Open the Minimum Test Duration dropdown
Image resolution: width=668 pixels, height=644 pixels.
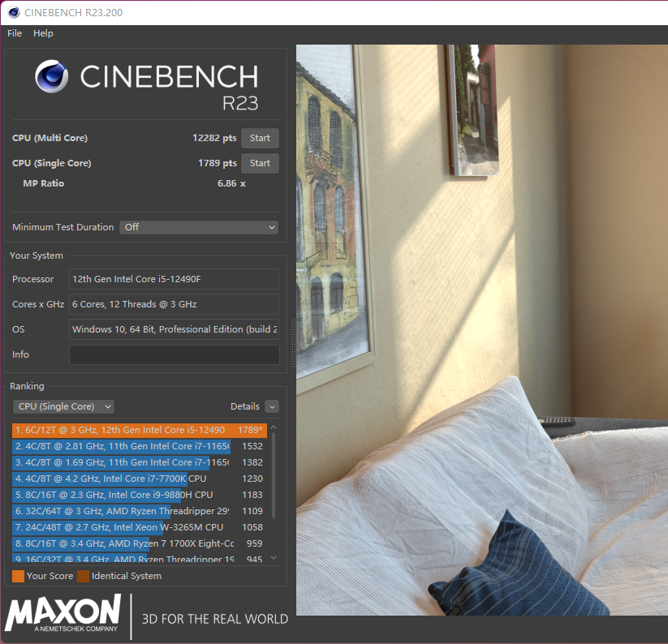click(x=199, y=227)
